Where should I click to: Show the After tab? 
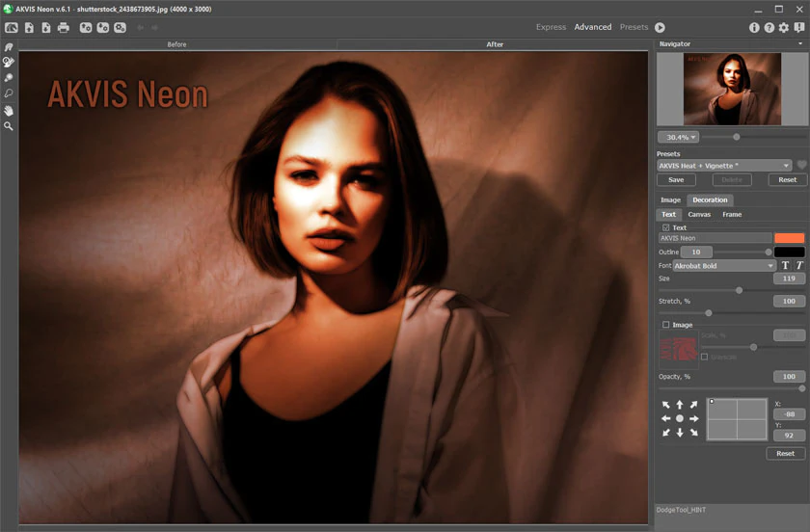coord(495,44)
